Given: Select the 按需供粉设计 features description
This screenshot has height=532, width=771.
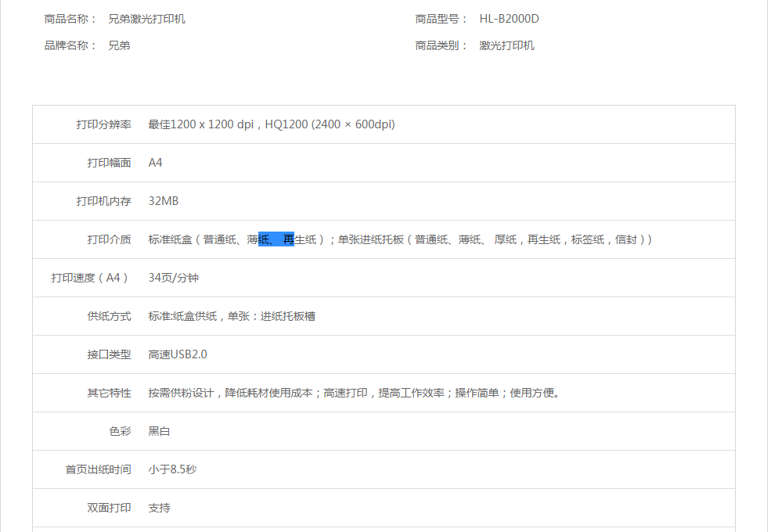Looking at the screenshot, I should 354,394.
